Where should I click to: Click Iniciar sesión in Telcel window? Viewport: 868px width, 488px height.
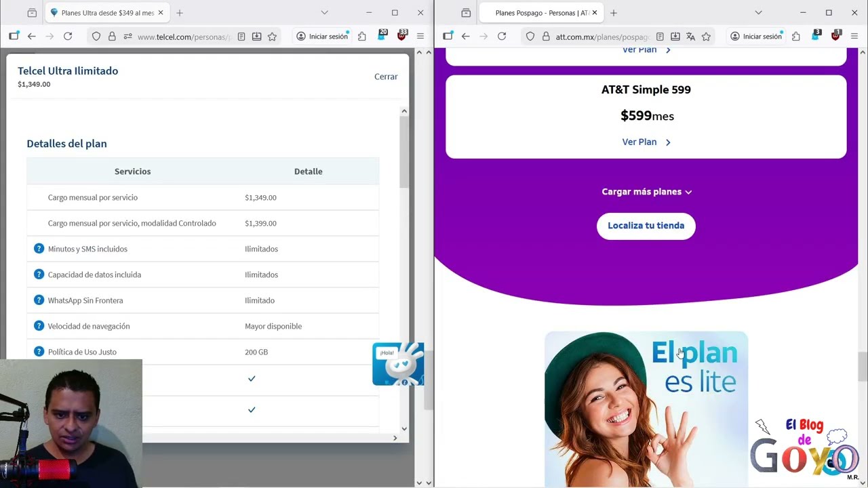323,37
